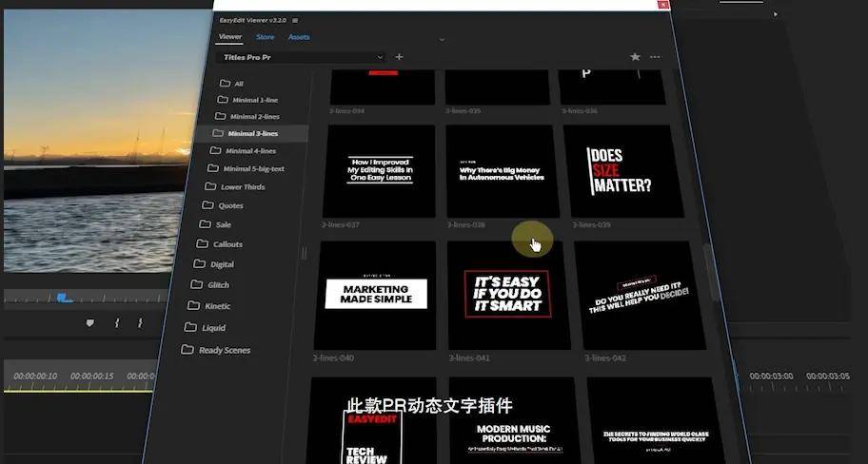Click the mark in bracket icon
Screen dimensions: 868x464
click(116, 323)
